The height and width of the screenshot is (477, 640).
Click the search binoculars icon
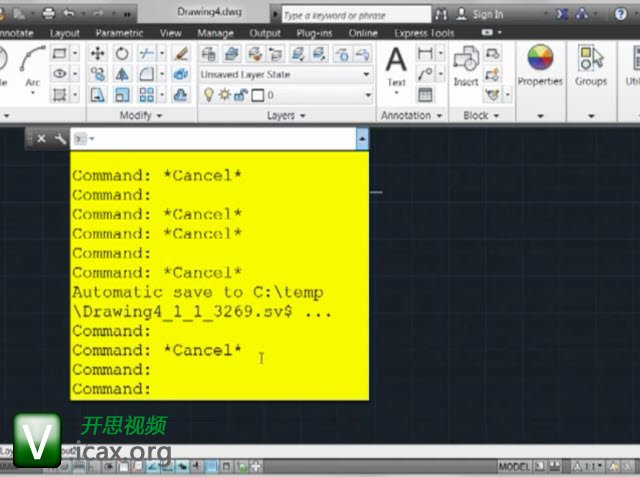441,15
